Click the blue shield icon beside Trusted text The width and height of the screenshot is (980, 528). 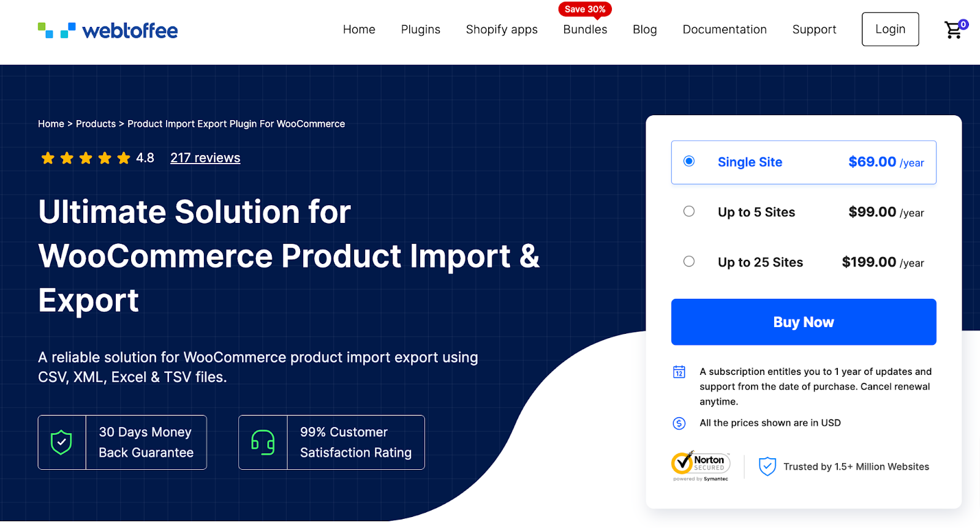click(767, 467)
